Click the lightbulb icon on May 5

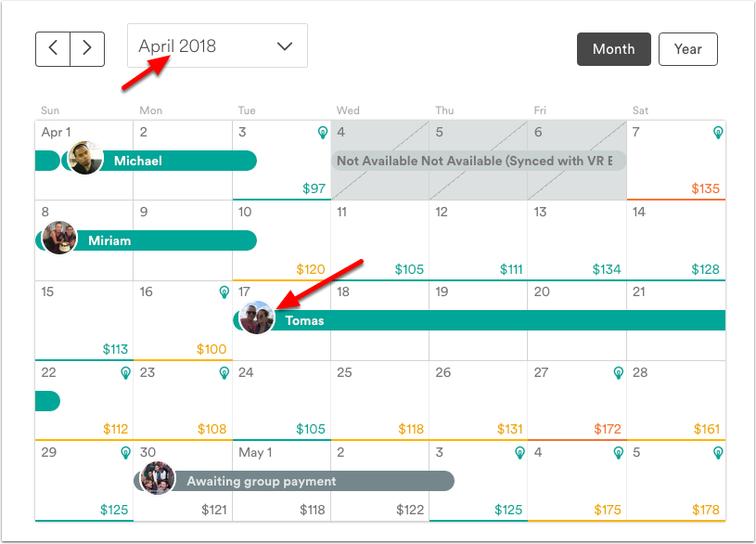[718, 453]
